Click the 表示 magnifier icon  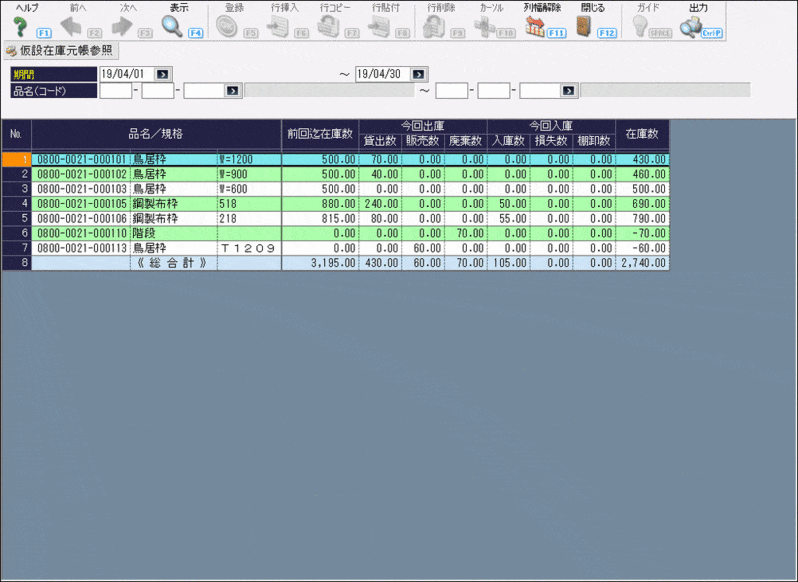pos(172,26)
